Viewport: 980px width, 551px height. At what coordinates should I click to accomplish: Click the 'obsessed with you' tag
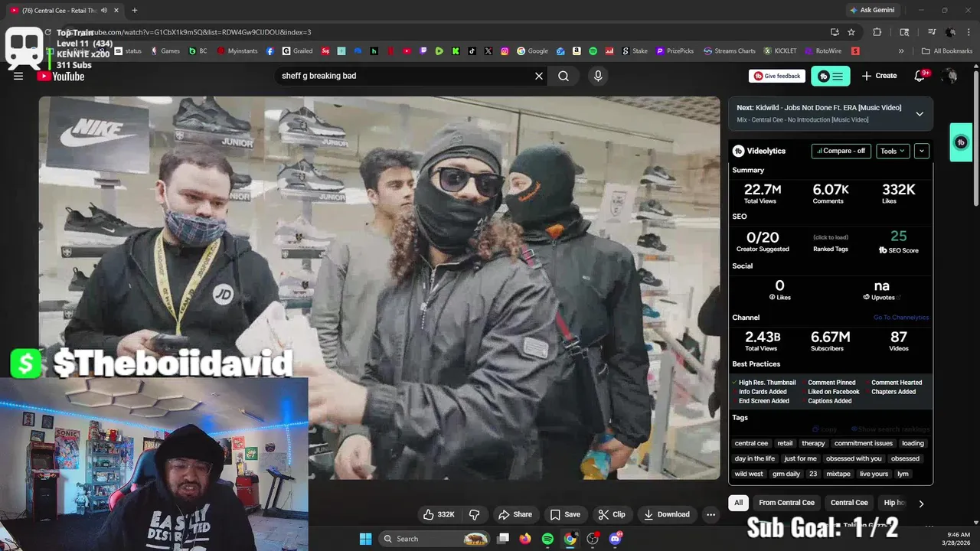(x=854, y=458)
